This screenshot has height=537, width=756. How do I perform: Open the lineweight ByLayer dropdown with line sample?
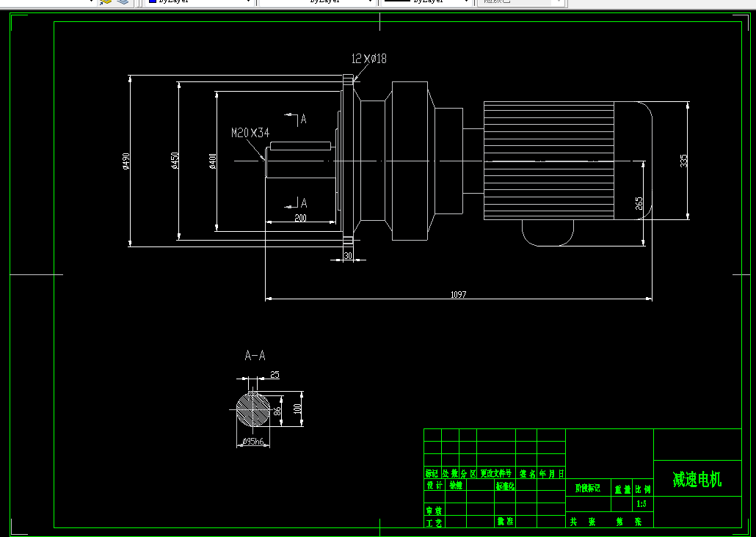pyautogui.click(x=426, y=2)
